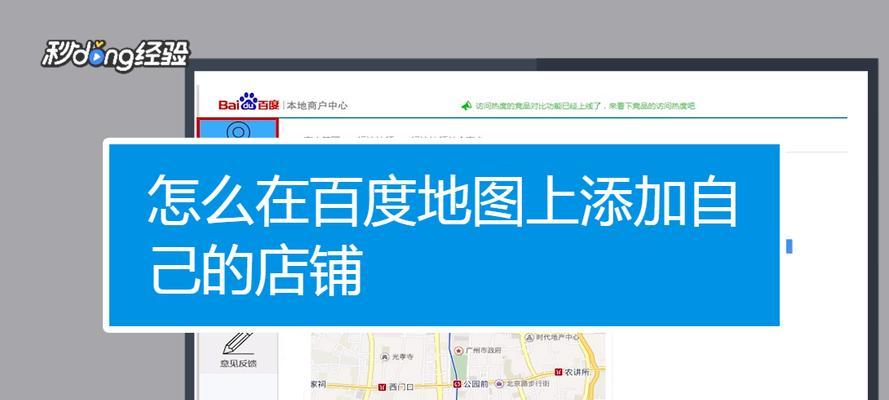Click the Baidu logo in the header
The width and height of the screenshot is (889, 400).
248,102
